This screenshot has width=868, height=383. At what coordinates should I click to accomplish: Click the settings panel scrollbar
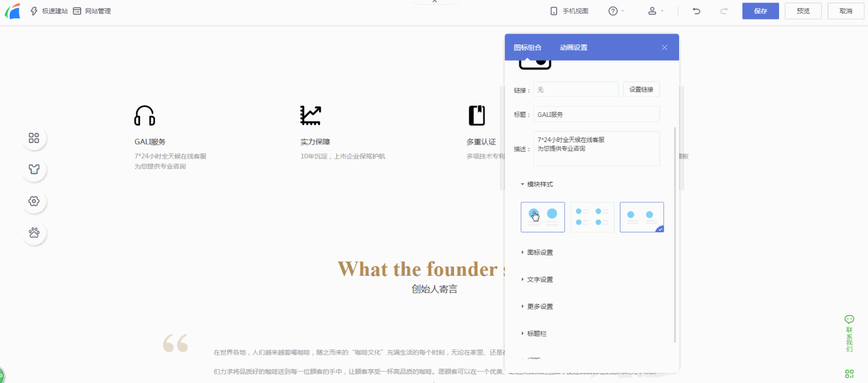pyautogui.click(x=675, y=234)
